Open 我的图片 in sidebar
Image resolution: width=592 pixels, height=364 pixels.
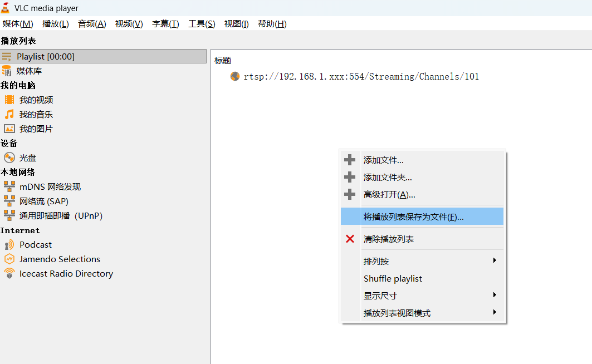(36, 129)
